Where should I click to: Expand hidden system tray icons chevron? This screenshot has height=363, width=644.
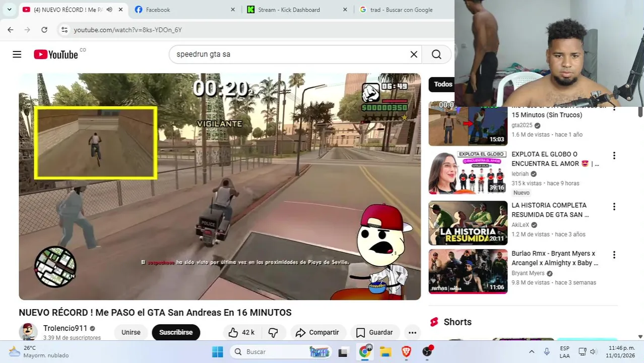click(531, 352)
